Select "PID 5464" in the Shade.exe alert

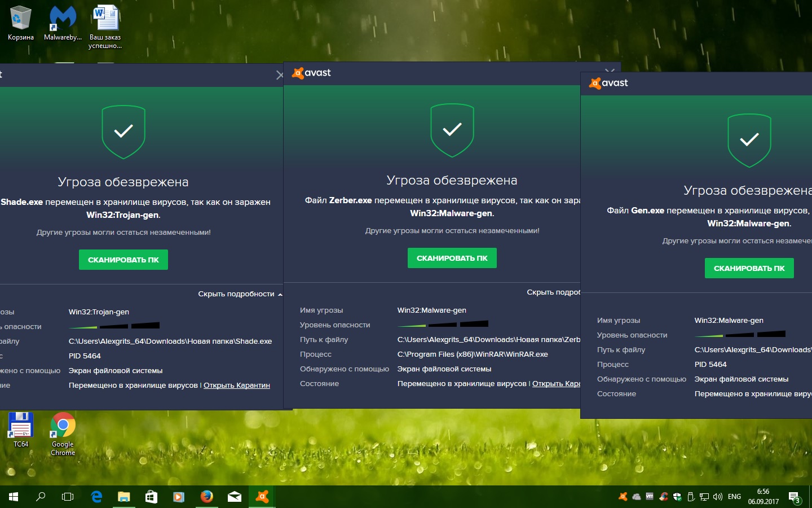pyautogui.click(x=85, y=356)
